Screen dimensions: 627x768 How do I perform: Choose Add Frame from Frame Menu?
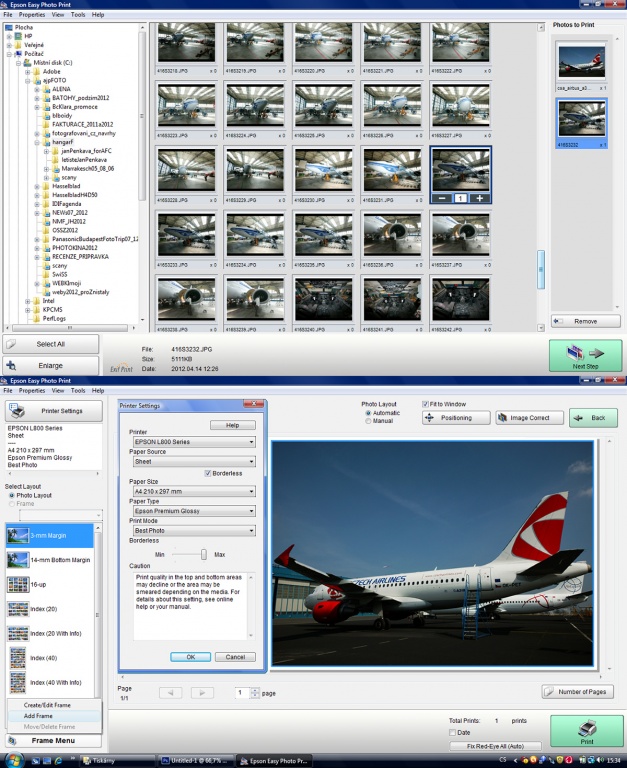coord(38,716)
